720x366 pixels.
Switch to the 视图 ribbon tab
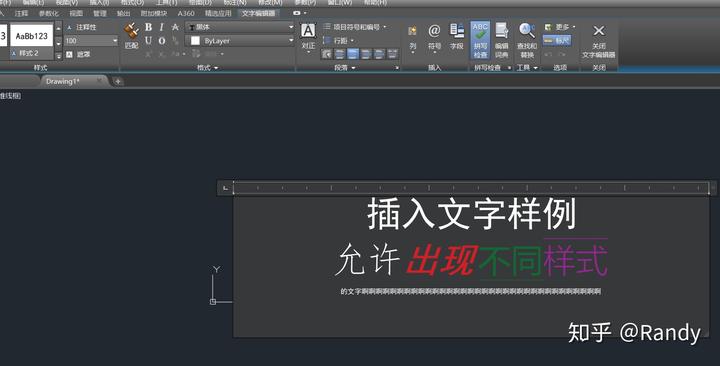(x=76, y=13)
